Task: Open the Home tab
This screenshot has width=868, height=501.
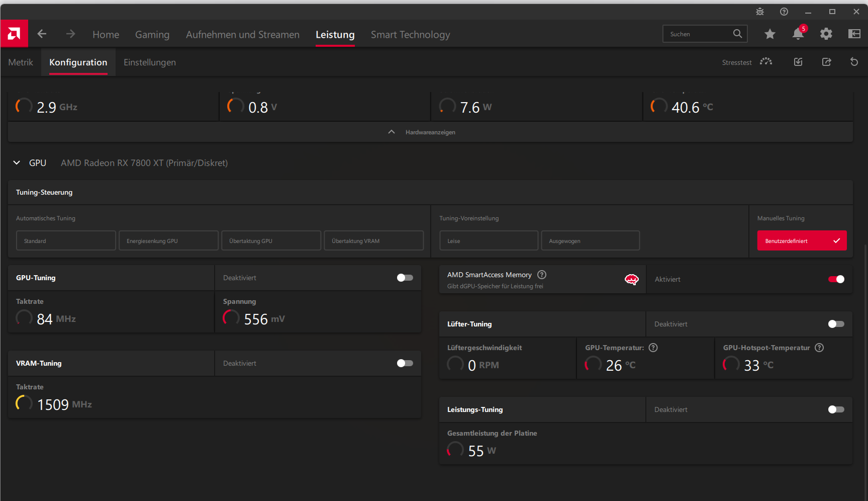Action: (106, 34)
